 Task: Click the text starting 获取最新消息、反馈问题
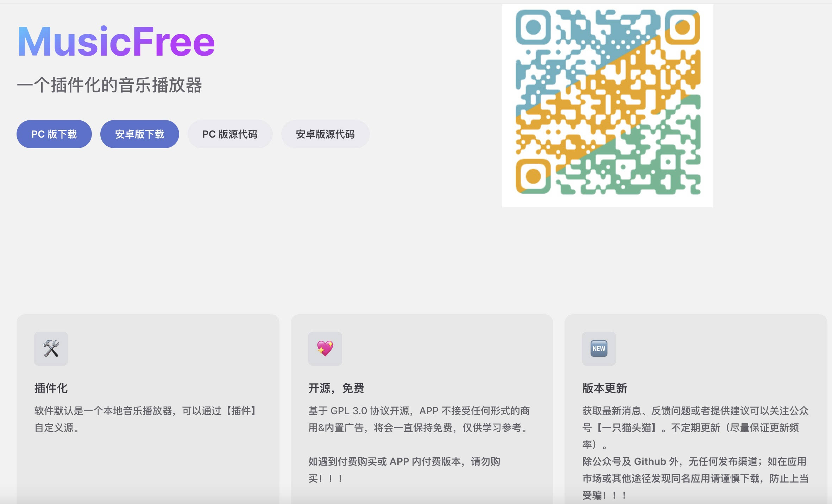pyautogui.click(x=695, y=428)
